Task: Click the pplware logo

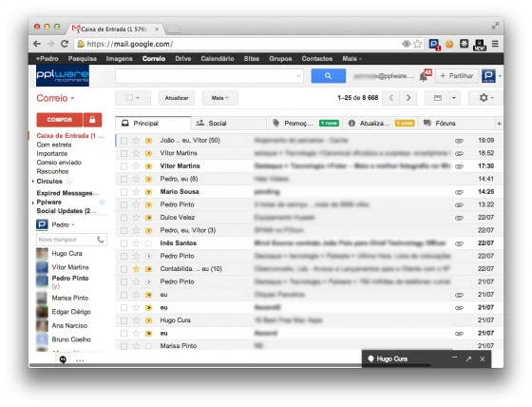Action: click(63, 75)
